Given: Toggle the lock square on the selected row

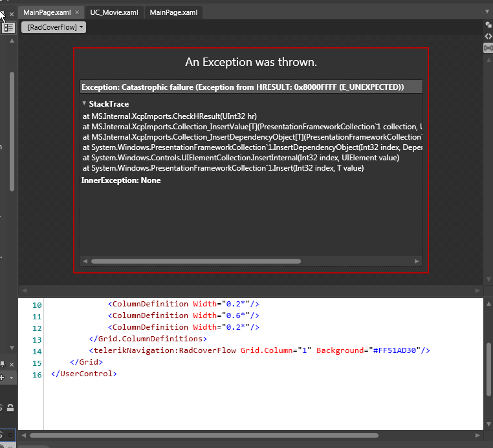Looking at the screenshot, I should (x=10, y=435).
